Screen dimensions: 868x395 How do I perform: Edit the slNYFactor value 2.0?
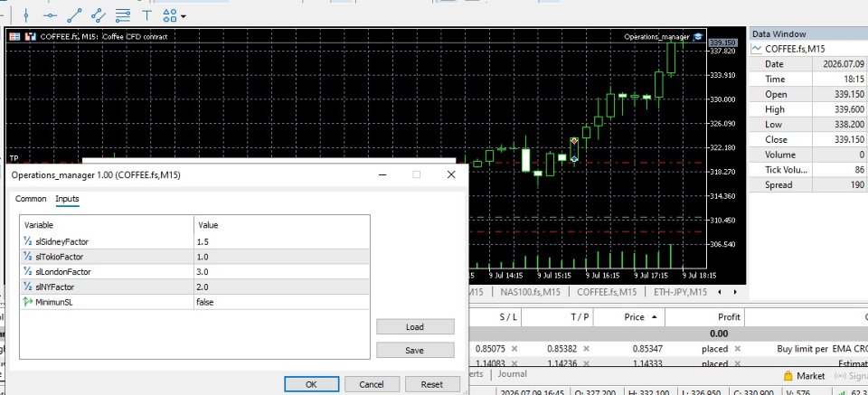(x=282, y=287)
